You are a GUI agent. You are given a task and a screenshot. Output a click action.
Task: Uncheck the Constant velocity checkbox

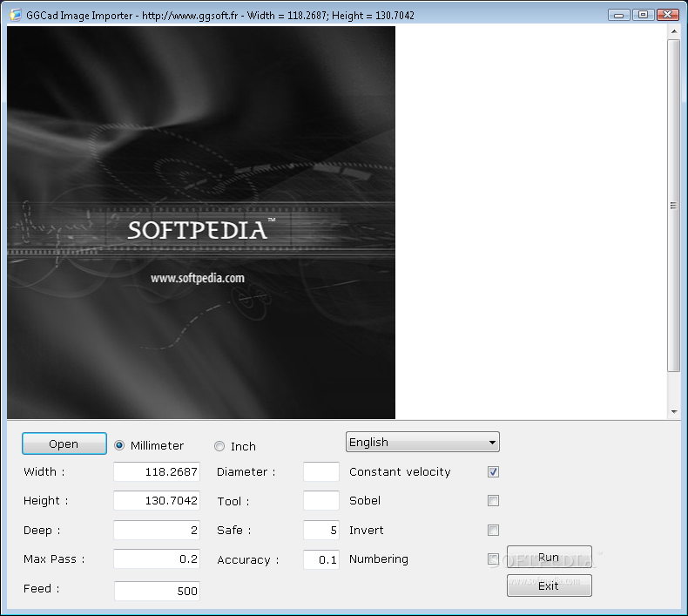point(493,471)
